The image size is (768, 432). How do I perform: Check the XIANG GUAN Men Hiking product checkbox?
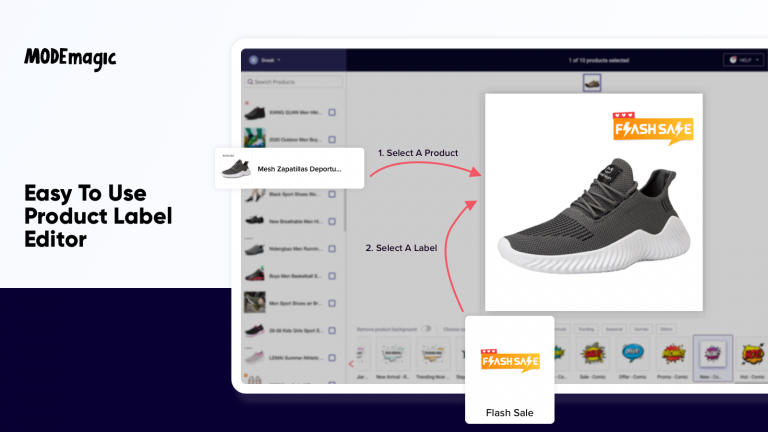[332, 113]
